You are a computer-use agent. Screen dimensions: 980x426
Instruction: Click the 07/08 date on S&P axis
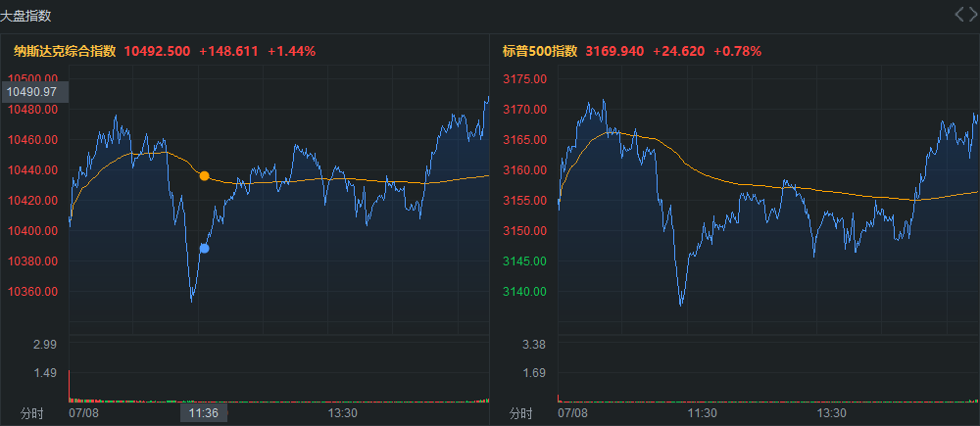click(x=572, y=413)
